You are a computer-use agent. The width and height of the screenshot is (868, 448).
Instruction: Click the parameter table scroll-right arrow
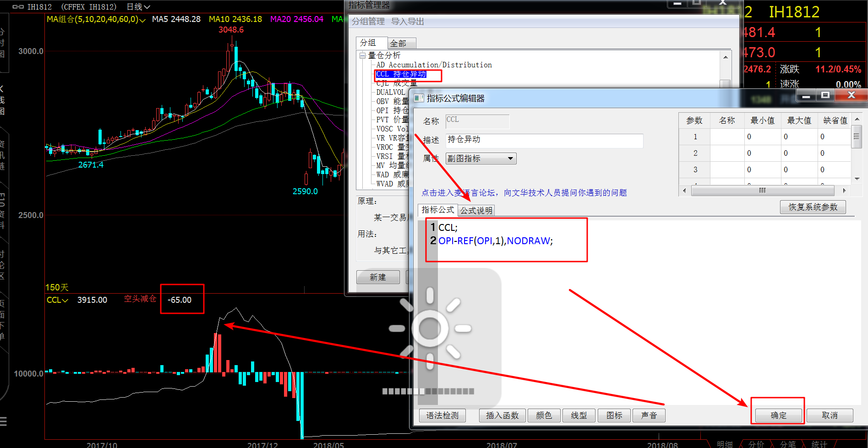point(844,191)
